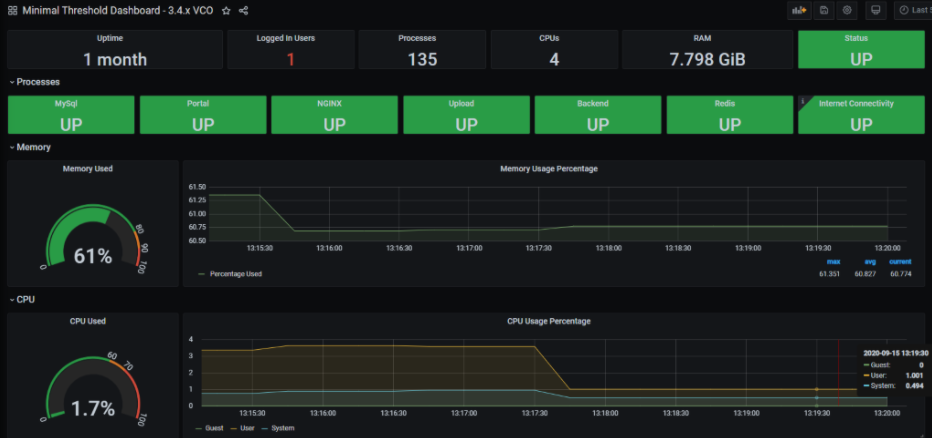932x438 pixels.
Task: Toggle the User series in CPU legend
Action: click(241, 428)
